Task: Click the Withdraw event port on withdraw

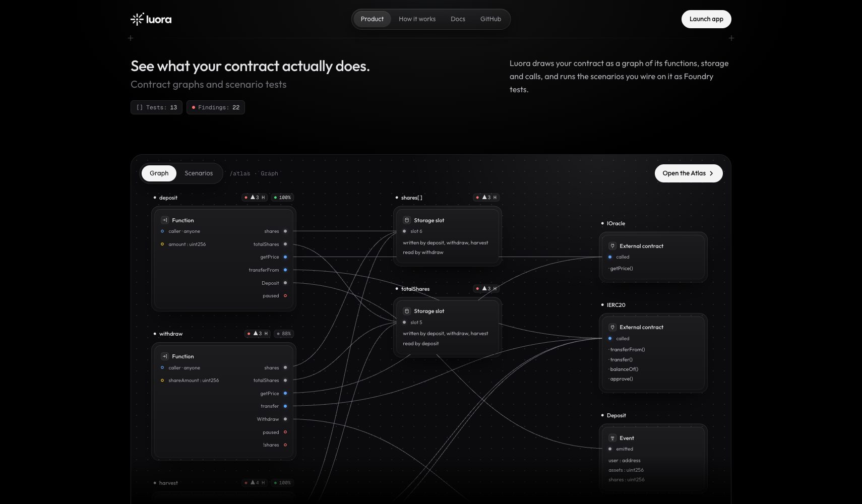Action: (285, 419)
